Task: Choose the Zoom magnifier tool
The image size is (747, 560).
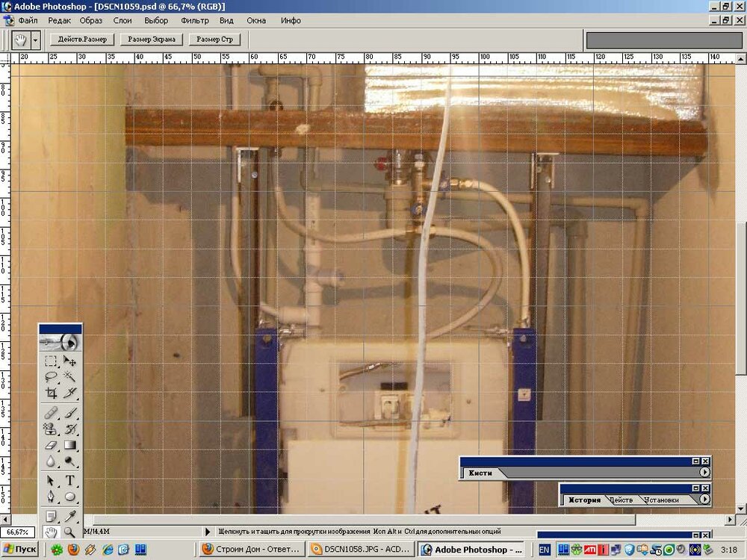Action: pos(70,532)
